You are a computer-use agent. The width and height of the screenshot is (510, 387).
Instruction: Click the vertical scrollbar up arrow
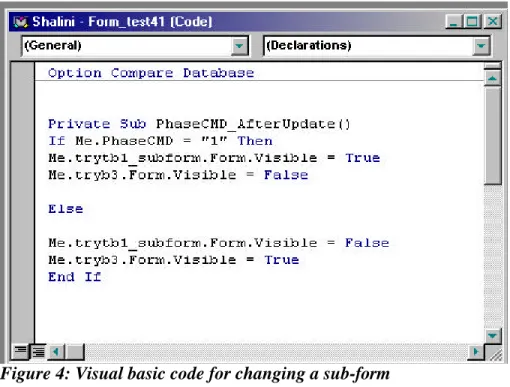(x=493, y=78)
